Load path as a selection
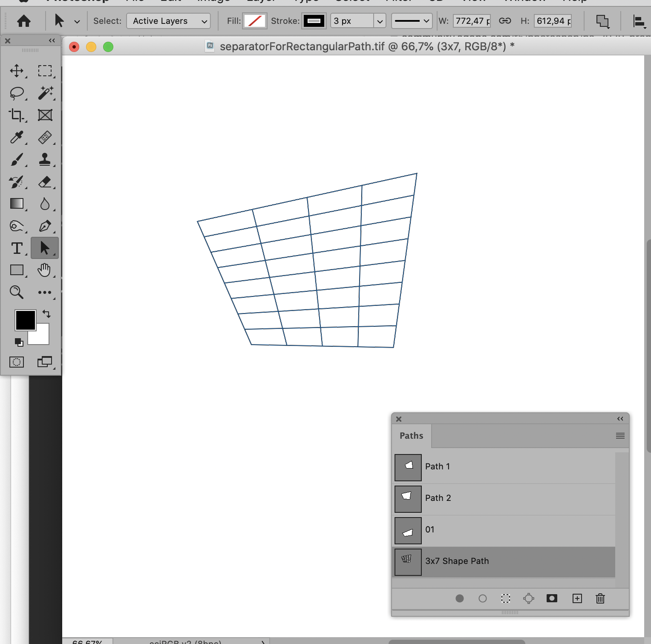The height and width of the screenshot is (644, 651). click(x=505, y=598)
